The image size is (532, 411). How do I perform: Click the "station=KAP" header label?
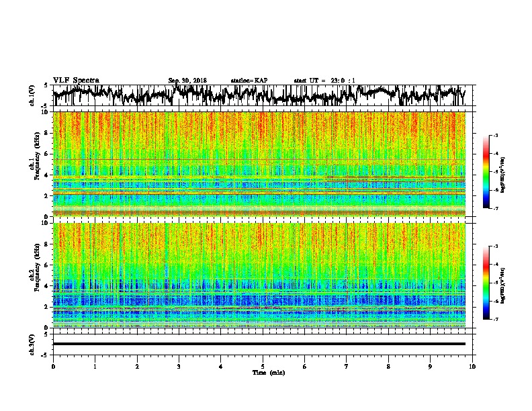point(249,81)
